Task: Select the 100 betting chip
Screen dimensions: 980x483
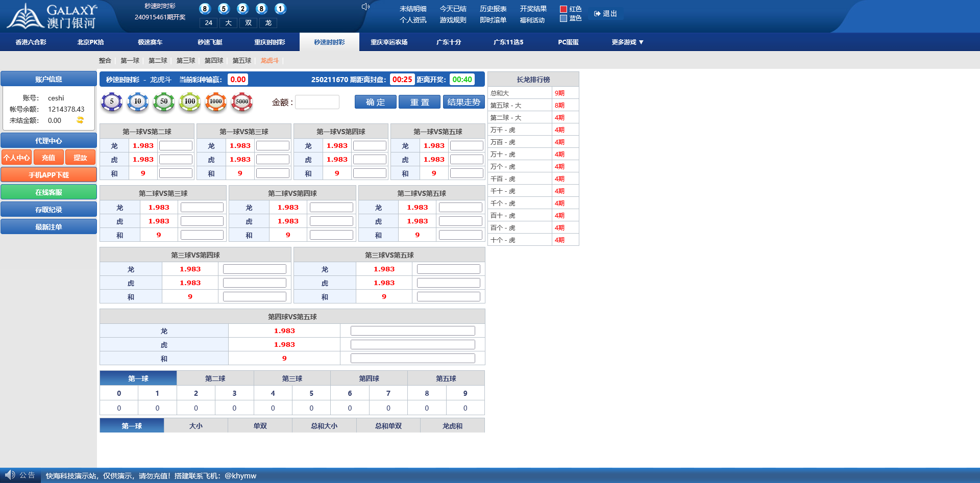Action: [x=190, y=102]
